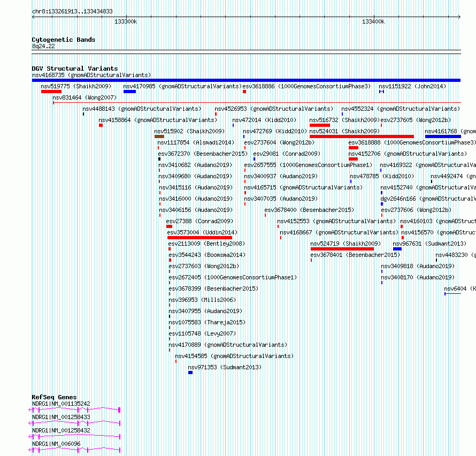
Task: Open nsv4152553 (gnomADStructuralVariants) label
Action: pyautogui.click(x=336, y=221)
